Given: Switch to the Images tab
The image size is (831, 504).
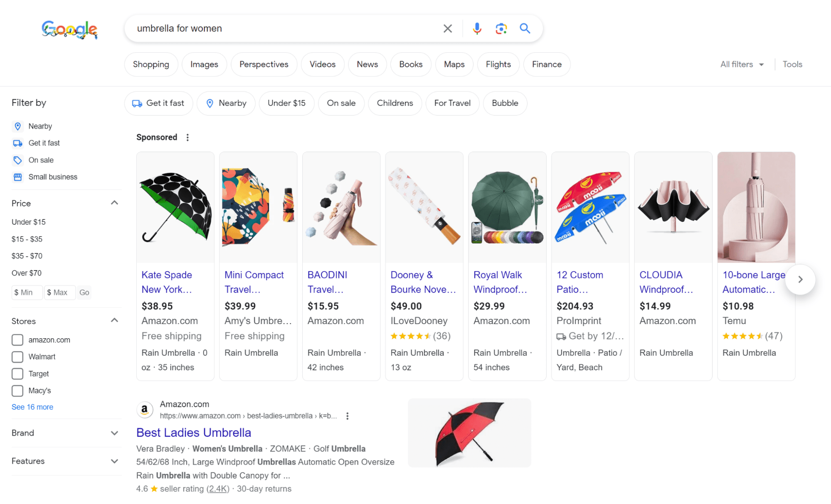Looking at the screenshot, I should click(204, 64).
